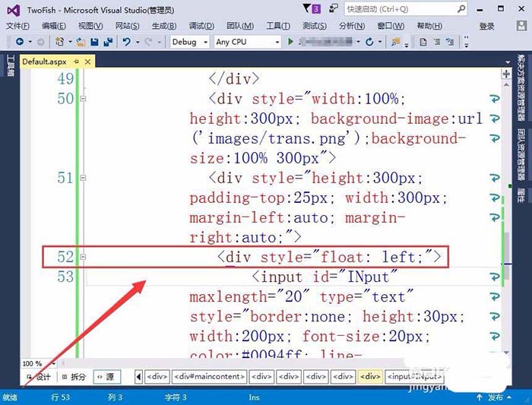
Task: Save the current file with Save icon
Action: pyautogui.click(x=94, y=42)
